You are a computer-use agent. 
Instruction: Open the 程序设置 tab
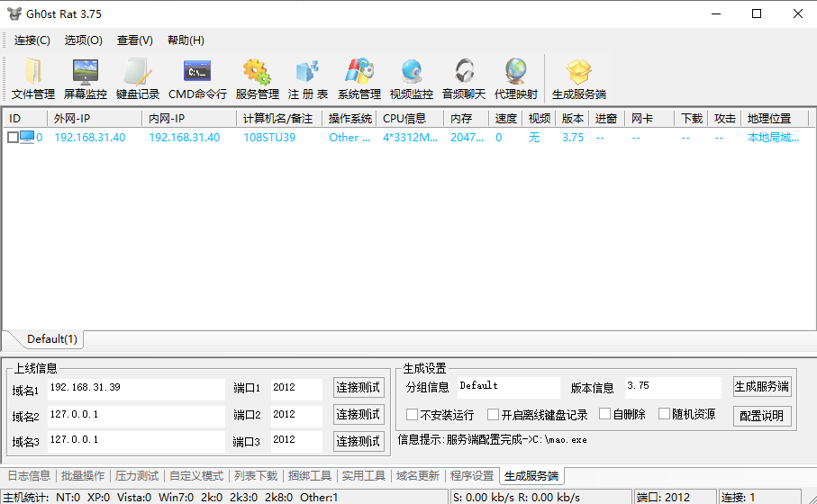[471, 476]
